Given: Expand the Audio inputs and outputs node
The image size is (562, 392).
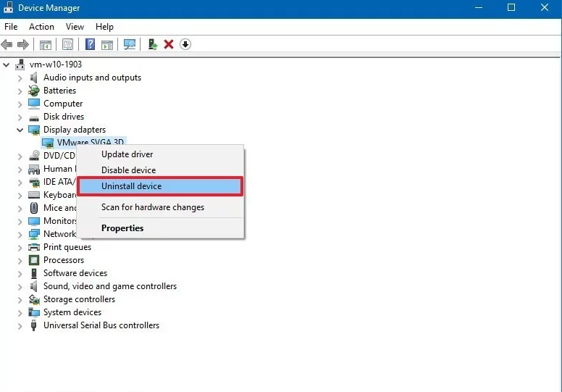Looking at the screenshot, I should click(20, 78).
